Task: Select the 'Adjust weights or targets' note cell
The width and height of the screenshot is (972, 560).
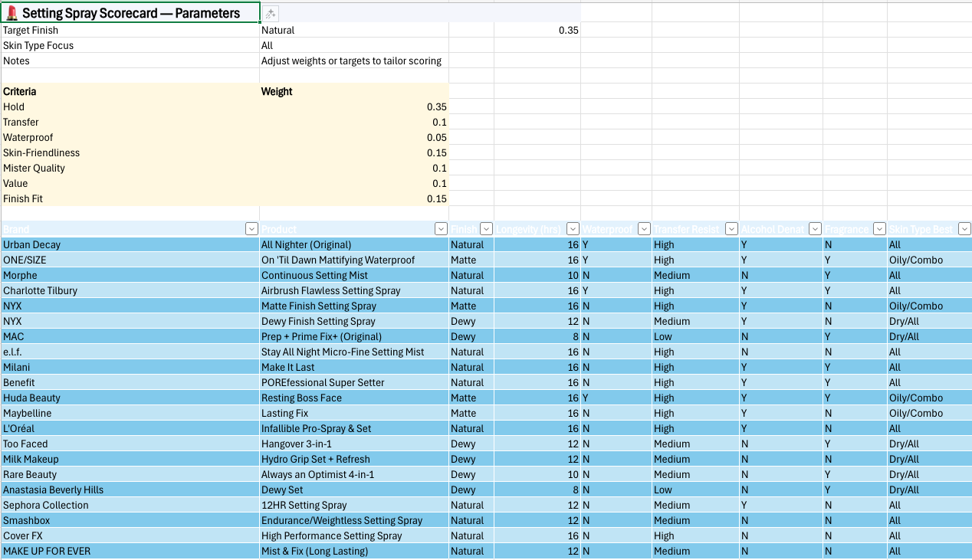Action: 354,61
